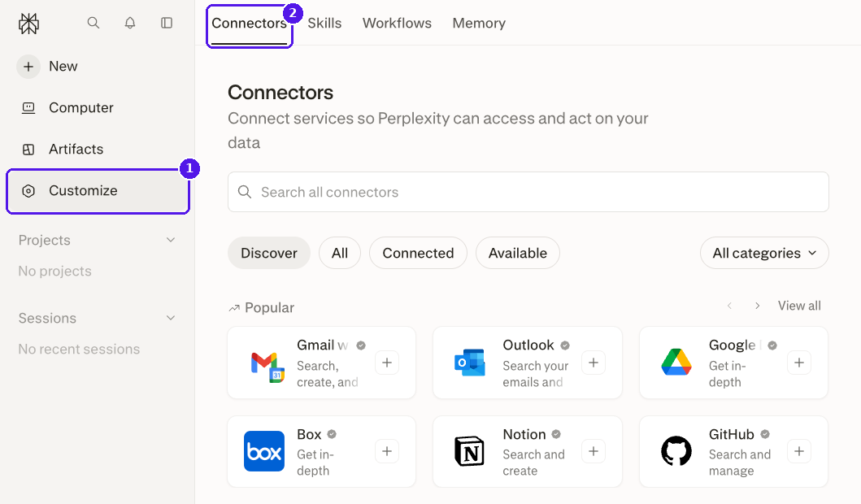The image size is (861, 504).
Task: Add the Gmail connector with plus button
Action: 387,363
